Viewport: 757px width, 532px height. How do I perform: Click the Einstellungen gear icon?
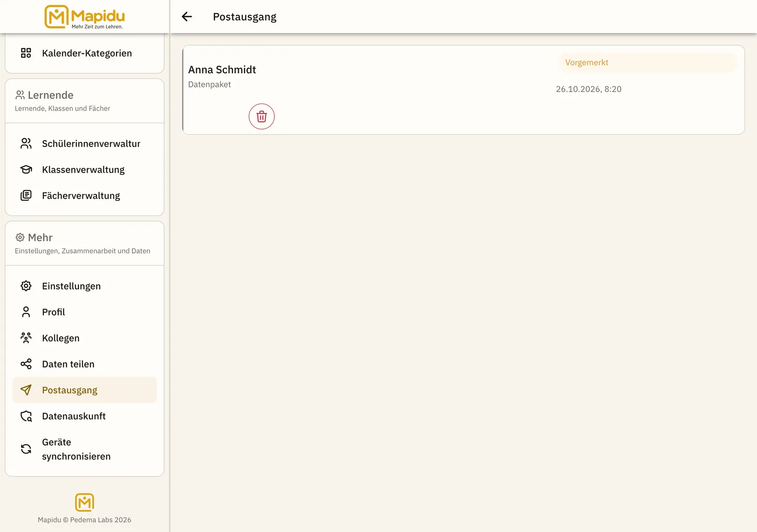coord(26,286)
